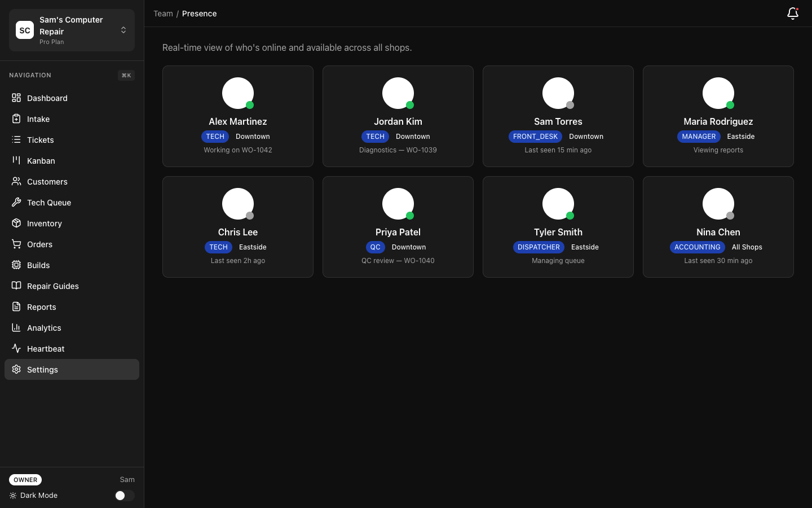812x508 pixels.
Task: Toggle Dark Mode off
Action: (125, 496)
